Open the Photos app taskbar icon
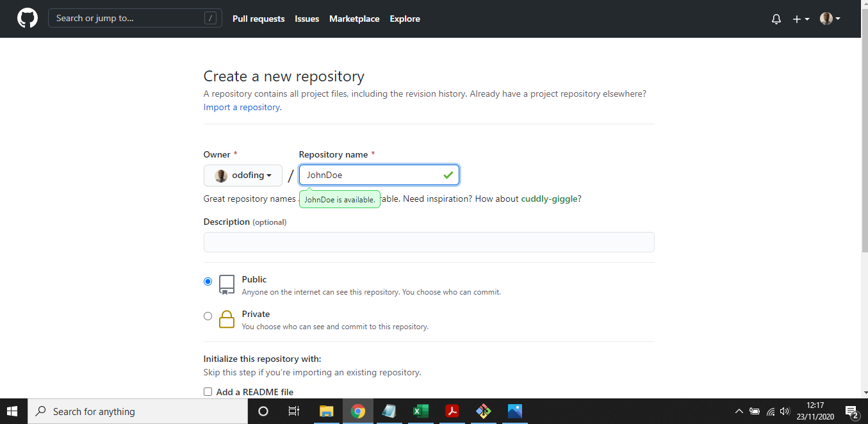This screenshot has height=424, width=868. 515,411
